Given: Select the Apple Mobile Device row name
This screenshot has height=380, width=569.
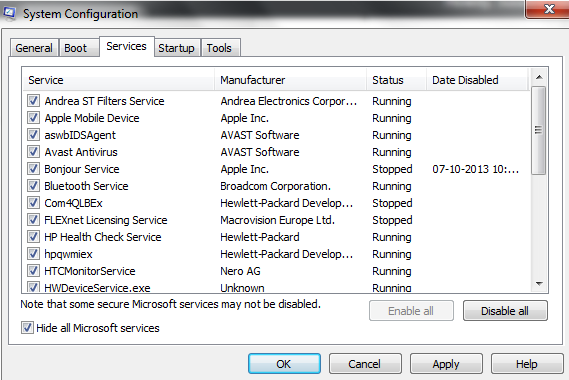Looking at the screenshot, I should pyautogui.click(x=92, y=118).
